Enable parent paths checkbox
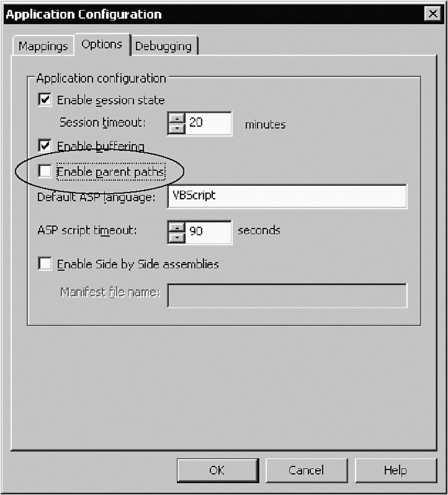 click(45, 171)
